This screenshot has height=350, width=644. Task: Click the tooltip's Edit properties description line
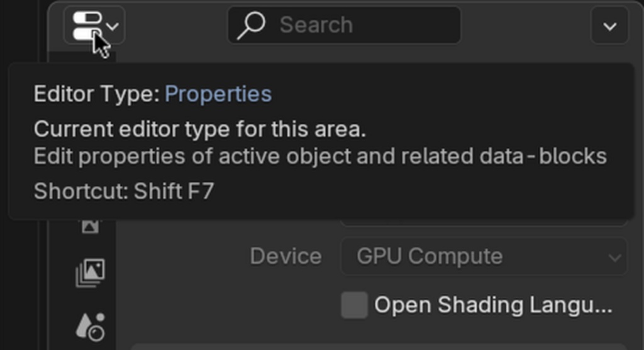coord(320,156)
